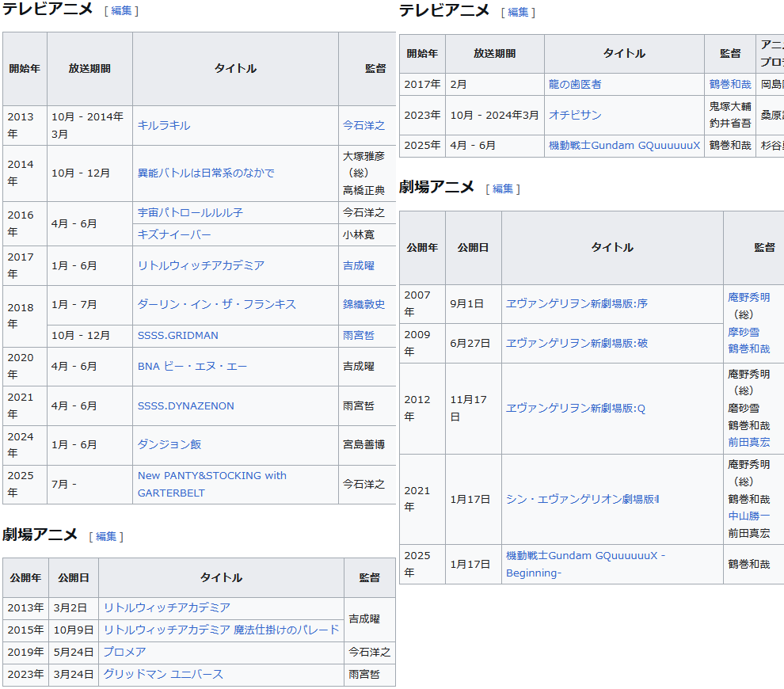The height and width of the screenshot is (689, 784).
Task: Open シン・エヴァンゲリオン劇場版 link
Action: click(x=583, y=500)
